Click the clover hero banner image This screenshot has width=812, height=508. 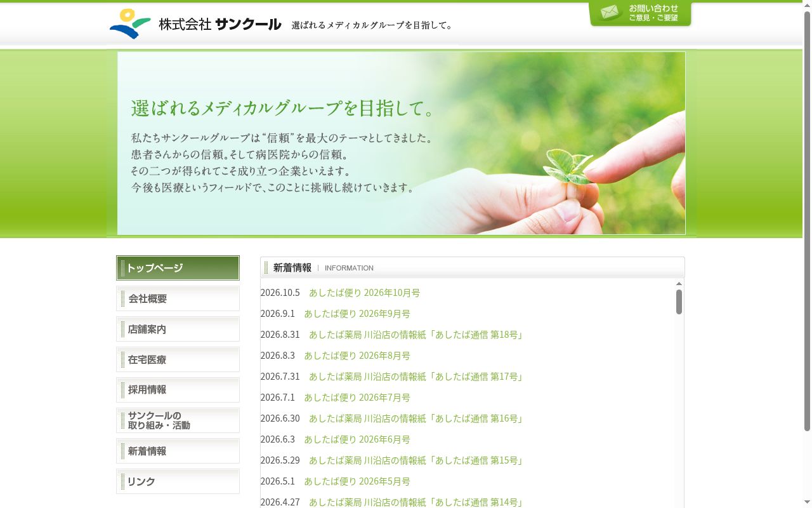[x=401, y=143]
